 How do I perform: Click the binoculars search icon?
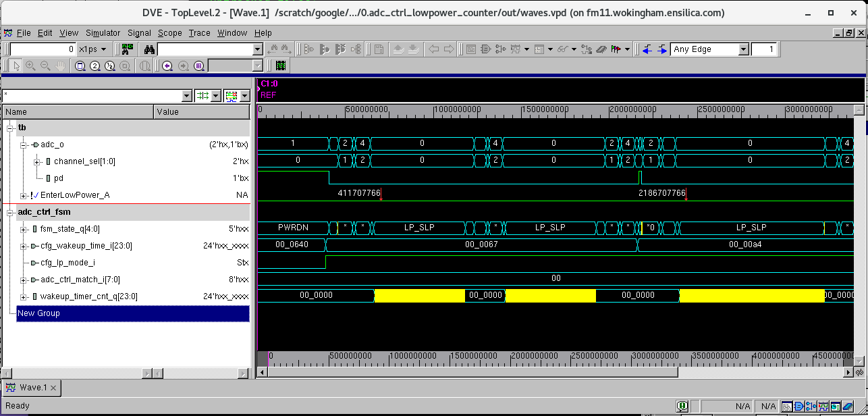pos(148,49)
